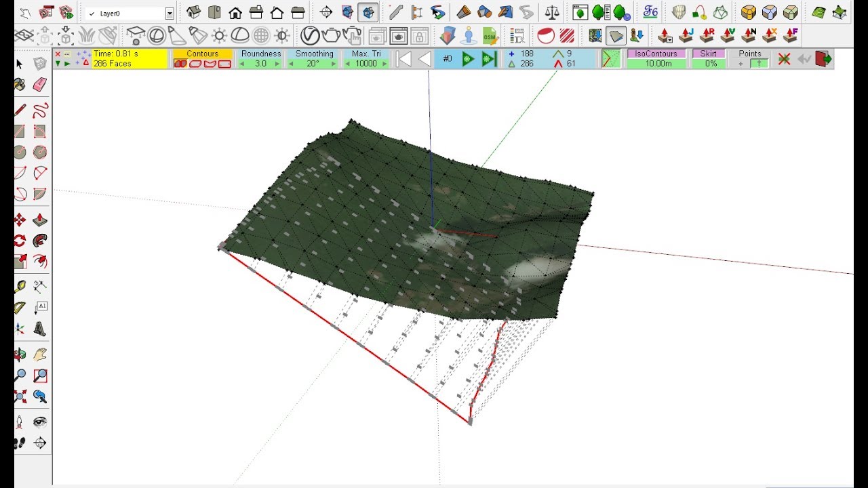Select the Zoom Extents tool
The height and width of the screenshot is (488, 868).
tap(20, 396)
